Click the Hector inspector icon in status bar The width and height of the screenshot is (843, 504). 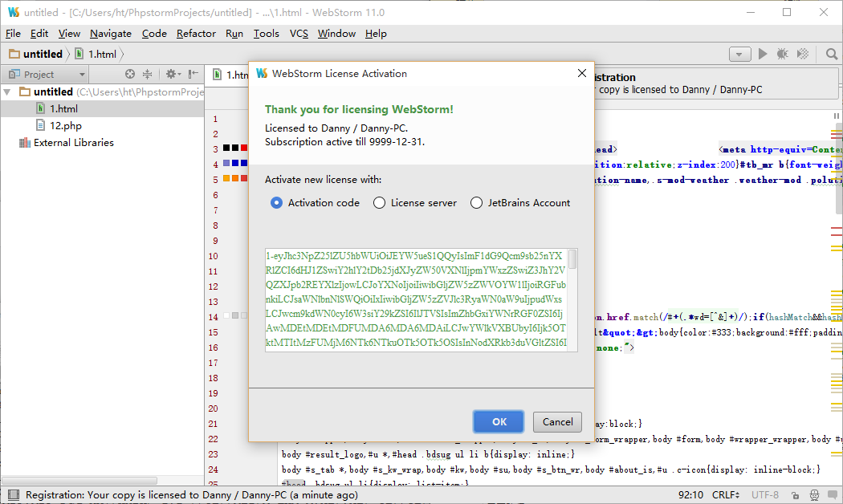click(812, 495)
